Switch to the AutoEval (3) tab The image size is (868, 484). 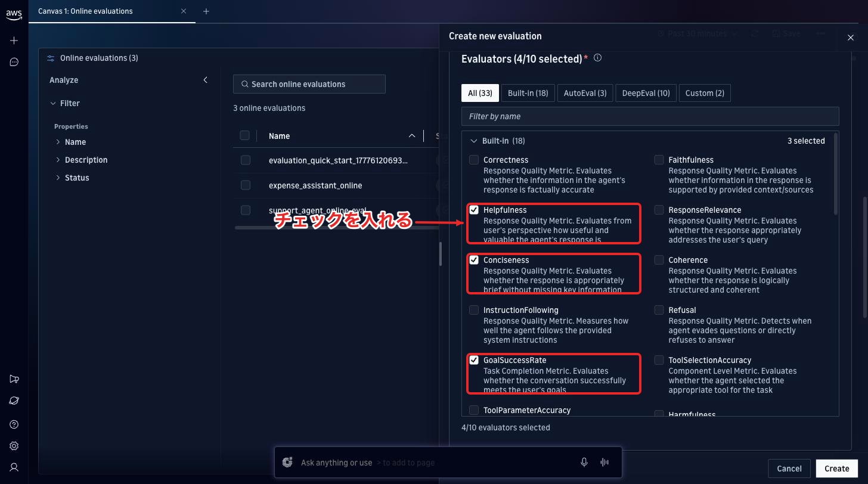click(x=585, y=93)
